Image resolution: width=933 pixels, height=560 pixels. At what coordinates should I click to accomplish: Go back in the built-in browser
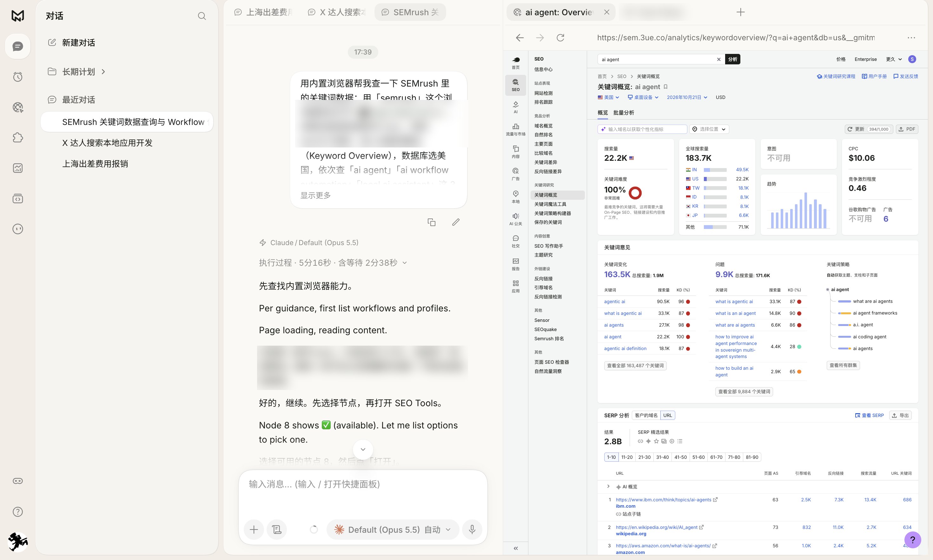coord(520,37)
